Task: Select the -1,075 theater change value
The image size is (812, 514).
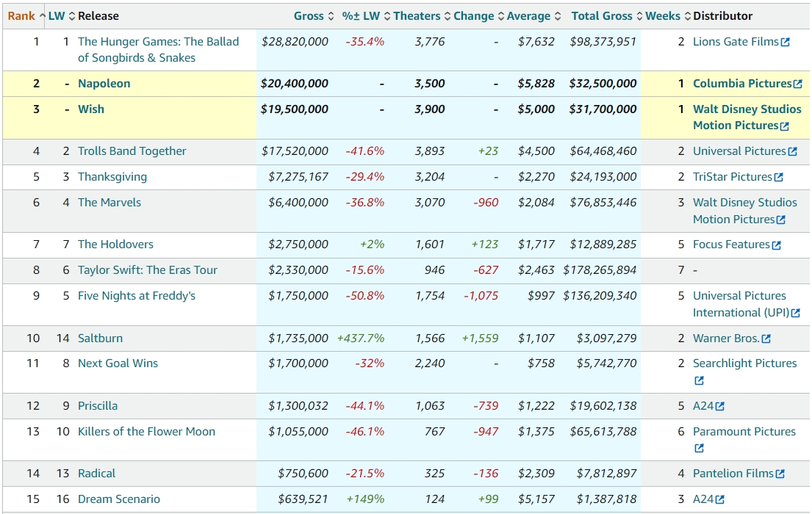Action: (481, 296)
